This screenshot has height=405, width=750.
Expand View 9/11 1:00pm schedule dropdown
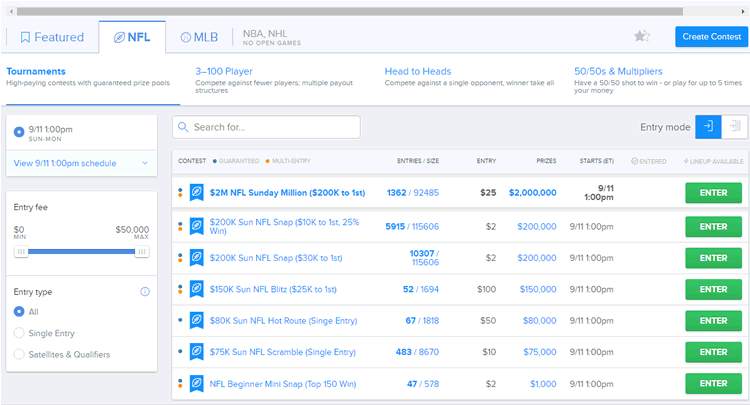[81, 163]
